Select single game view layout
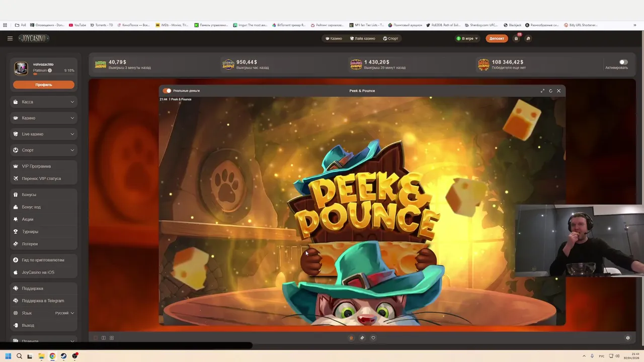 click(96, 338)
